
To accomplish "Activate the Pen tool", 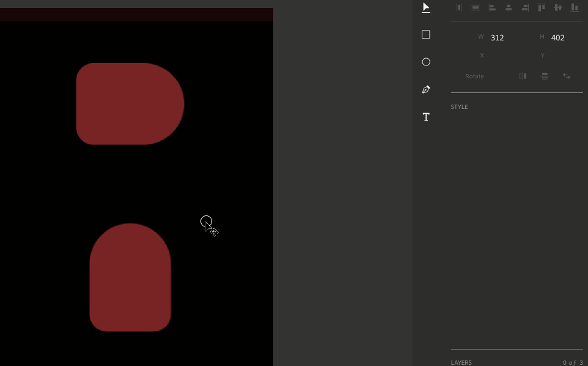I will click(x=426, y=89).
